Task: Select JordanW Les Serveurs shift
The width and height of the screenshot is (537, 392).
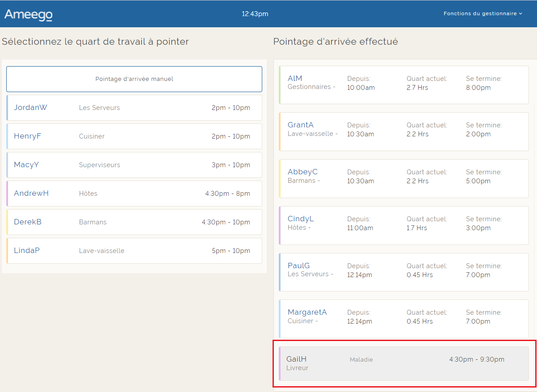Action: 134,108
